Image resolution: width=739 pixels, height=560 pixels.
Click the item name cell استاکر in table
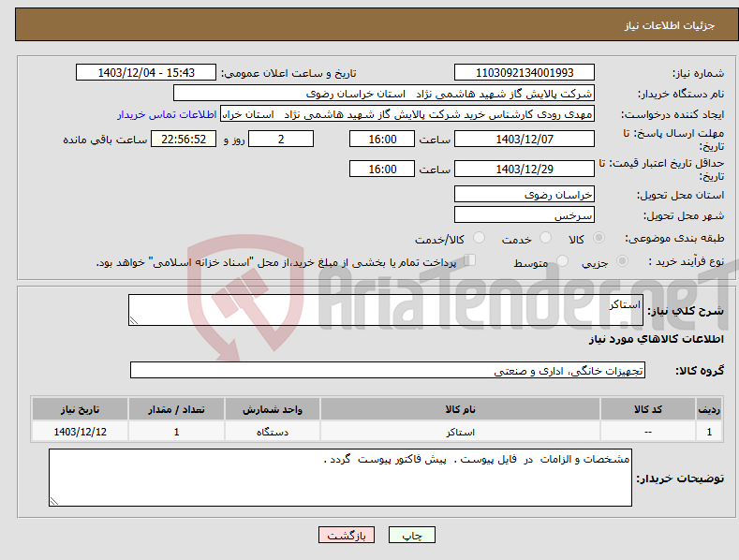click(460, 432)
